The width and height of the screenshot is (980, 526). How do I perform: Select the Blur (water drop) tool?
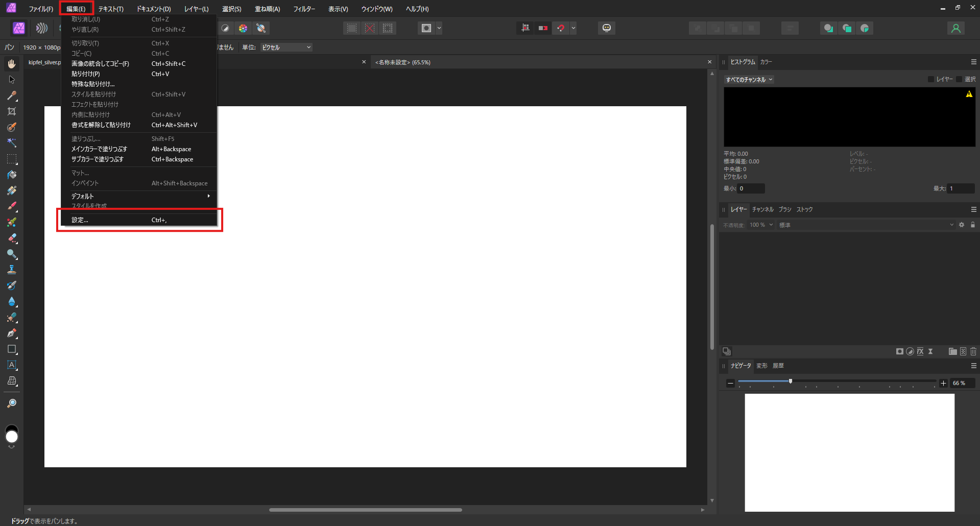[x=12, y=301]
